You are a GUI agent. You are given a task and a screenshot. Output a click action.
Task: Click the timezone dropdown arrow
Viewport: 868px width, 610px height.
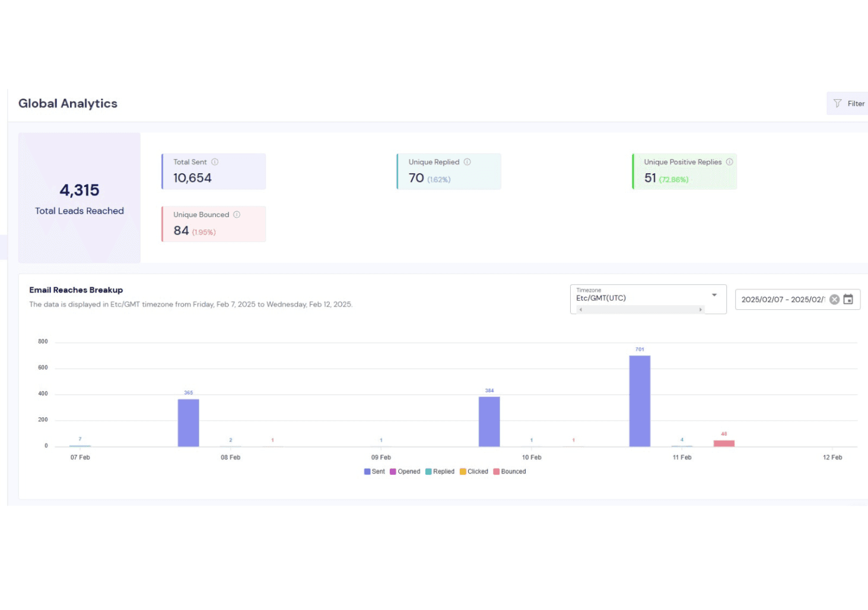click(714, 295)
